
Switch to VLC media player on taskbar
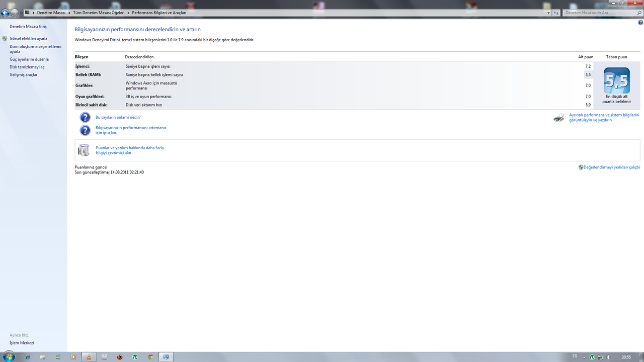89,357
